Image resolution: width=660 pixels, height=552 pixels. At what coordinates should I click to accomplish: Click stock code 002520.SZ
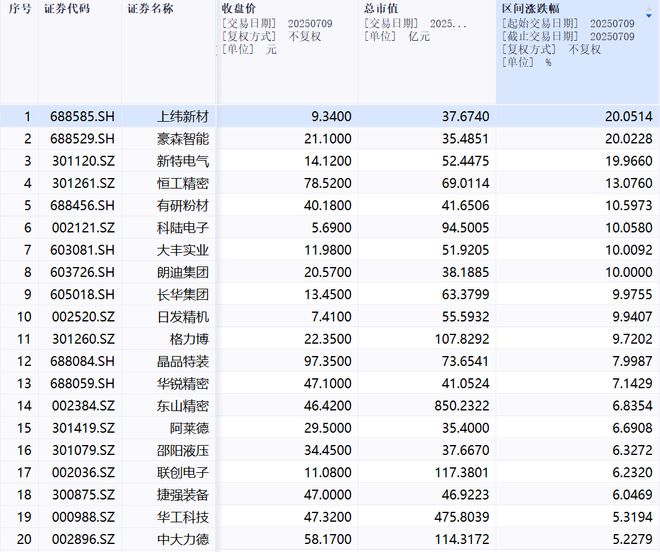(x=83, y=317)
